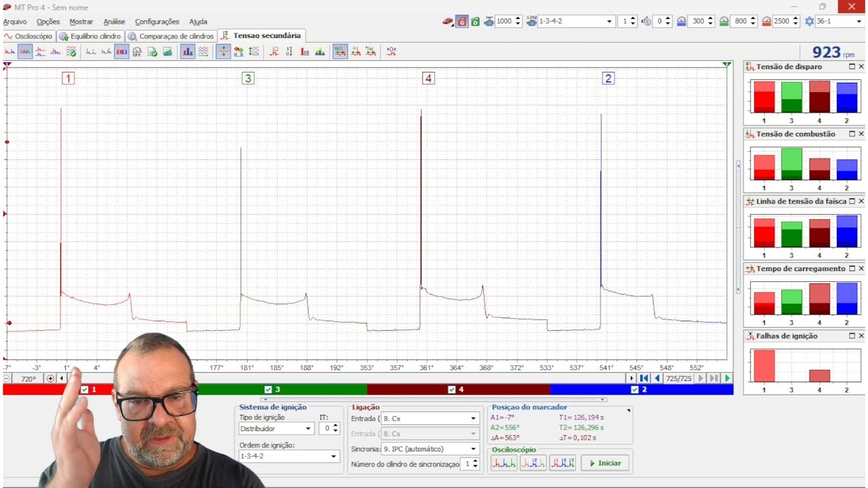Image resolution: width=868 pixels, height=488 pixels.
Task: Click the green-arrow document toolbar icon
Action: [152, 51]
